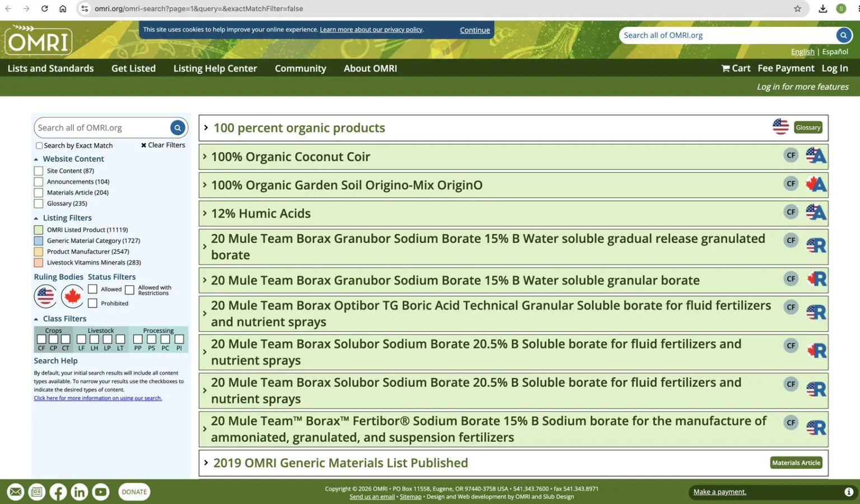Open the Make a payment link
Image resolution: width=860 pixels, height=504 pixels.
coord(719,492)
